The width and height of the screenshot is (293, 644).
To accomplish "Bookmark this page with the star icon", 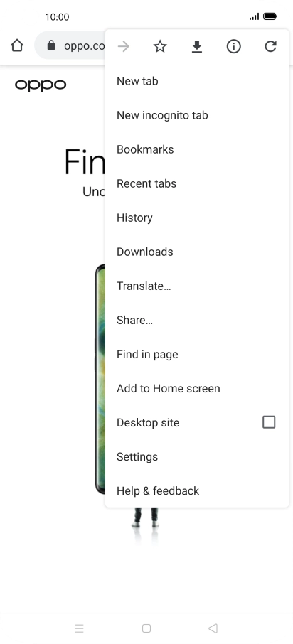I will point(160,47).
